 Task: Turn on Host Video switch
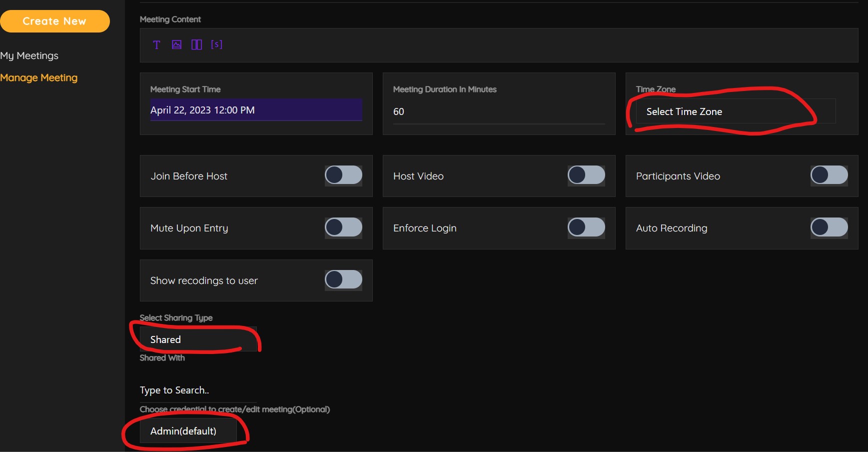click(x=586, y=175)
